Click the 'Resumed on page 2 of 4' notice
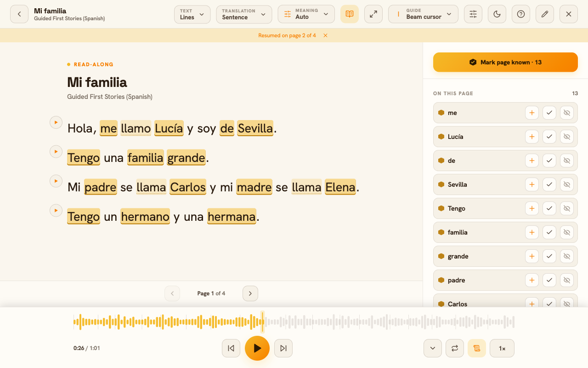This screenshot has height=368, width=588. (287, 35)
